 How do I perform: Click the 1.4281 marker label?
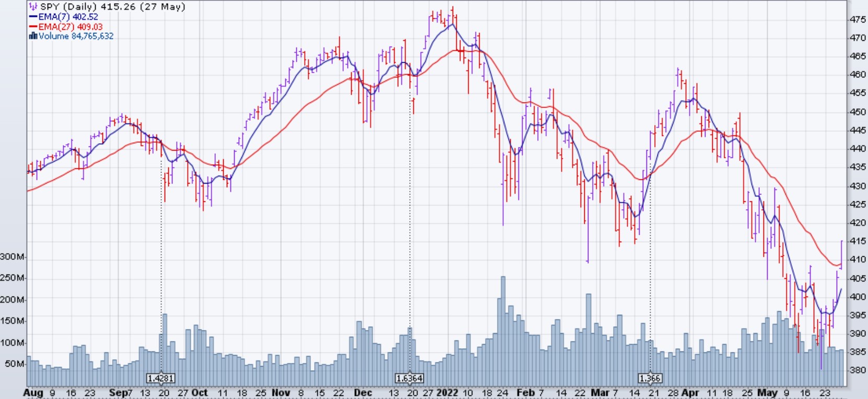click(x=160, y=378)
